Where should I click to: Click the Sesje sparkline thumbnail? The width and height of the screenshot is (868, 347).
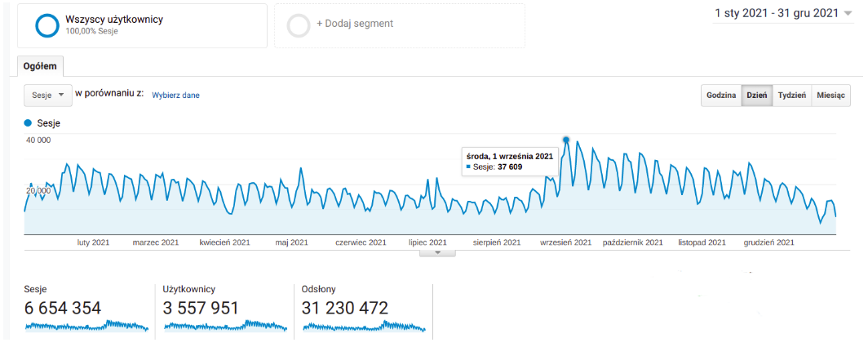pyautogui.click(x=86, y=326)
